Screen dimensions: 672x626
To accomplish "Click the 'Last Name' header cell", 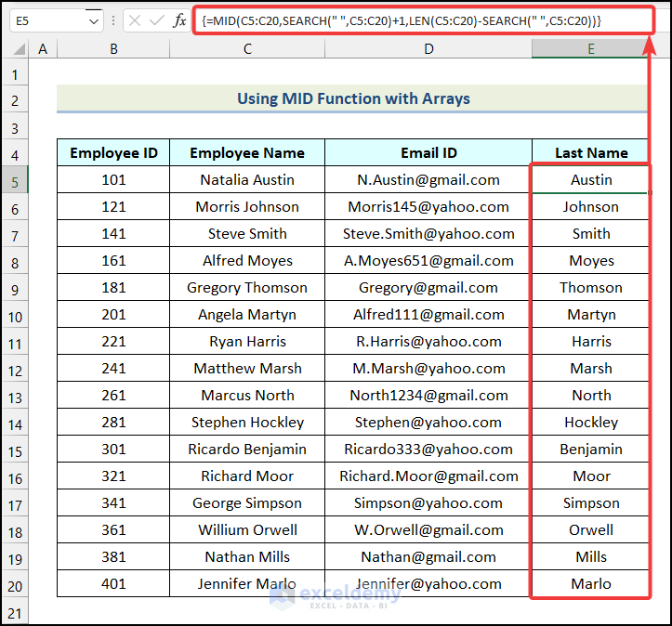I will 590,153.
